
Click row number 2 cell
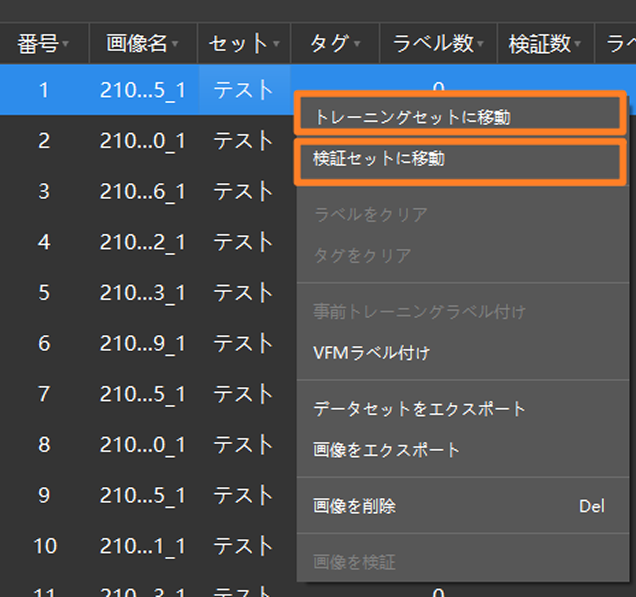pyautogui.click(x=44, y=141)
